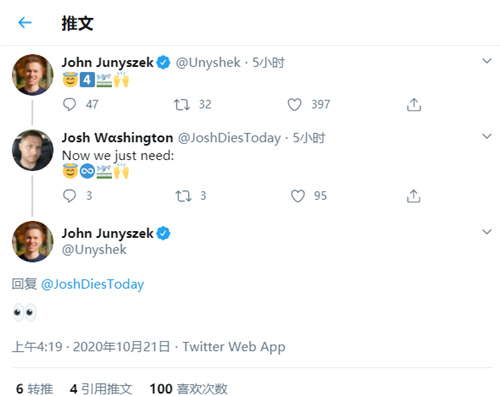The width and height of the screenshot is (500, 396).
Task: Expand the main tweet's options chevron
Action: (x=487, y=232)
